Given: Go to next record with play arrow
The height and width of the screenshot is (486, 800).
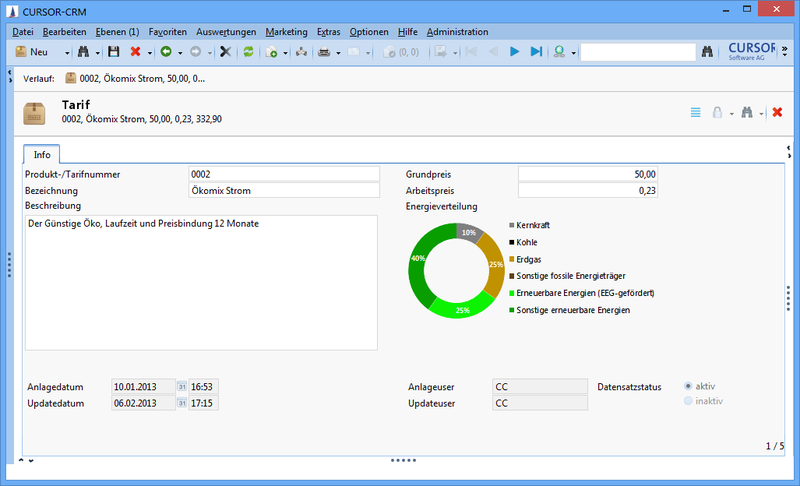Looking at the screenshot, I should (515, 51).
